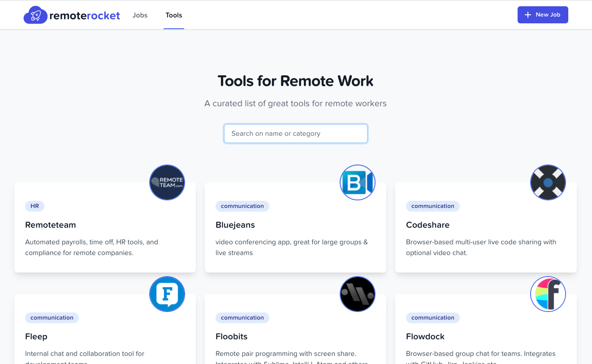Screen dimensions: 592x364
Task: Open the Floobits logo icon
Action: [358, 294]
